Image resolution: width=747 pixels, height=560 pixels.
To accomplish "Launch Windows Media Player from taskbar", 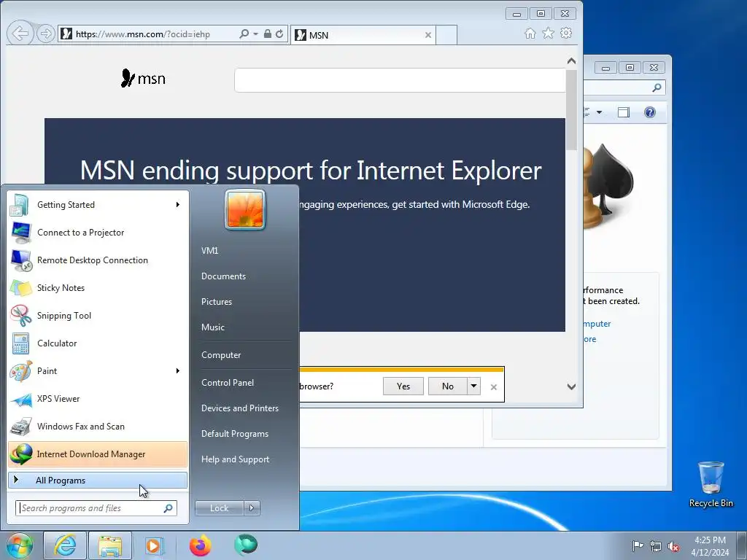I will point(154,545).
